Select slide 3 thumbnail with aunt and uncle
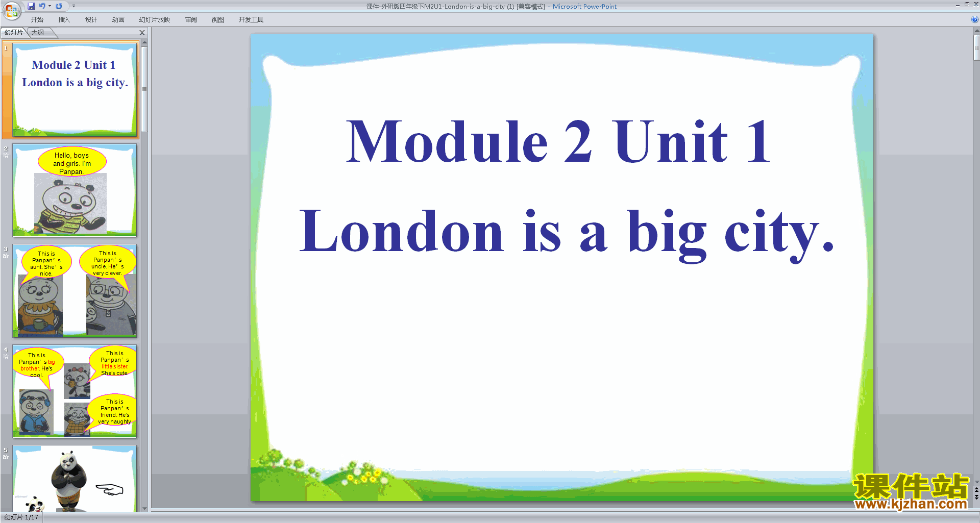This screenshot has width=980, height=523. (x=75, y=291)
